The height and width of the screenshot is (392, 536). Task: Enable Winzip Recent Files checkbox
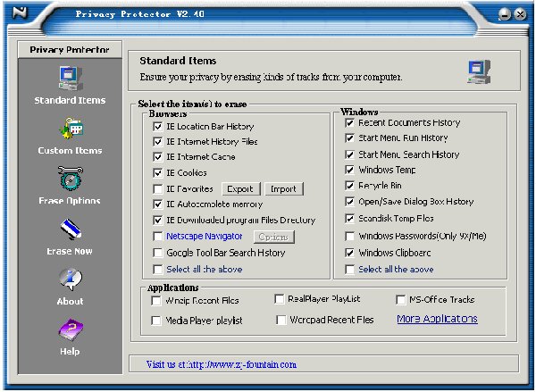(x=156, y=301)
